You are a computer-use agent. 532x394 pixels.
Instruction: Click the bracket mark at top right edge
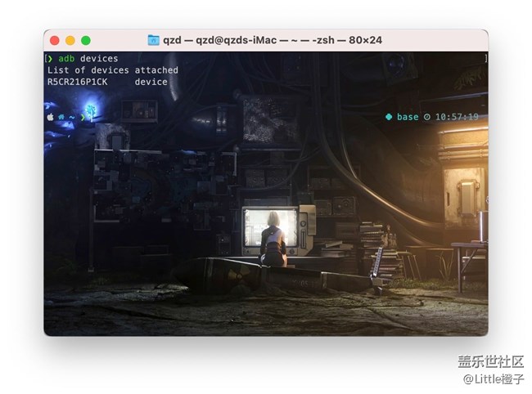tap(485, 59)
